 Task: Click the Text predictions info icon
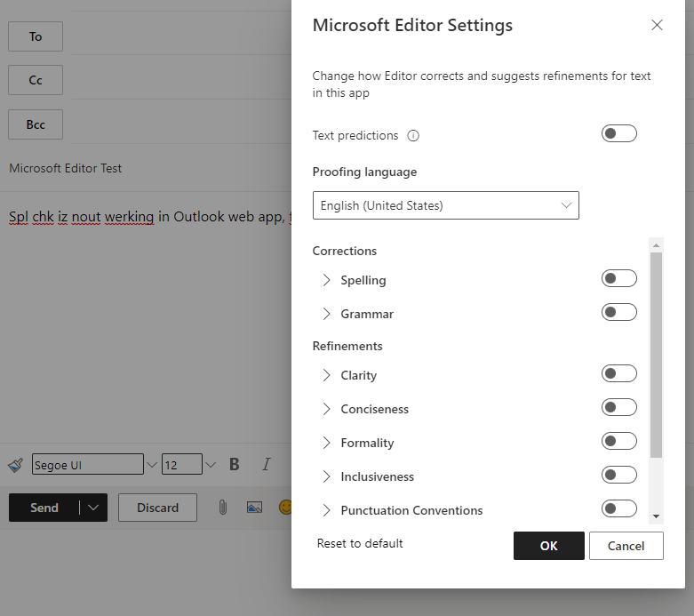413,135
